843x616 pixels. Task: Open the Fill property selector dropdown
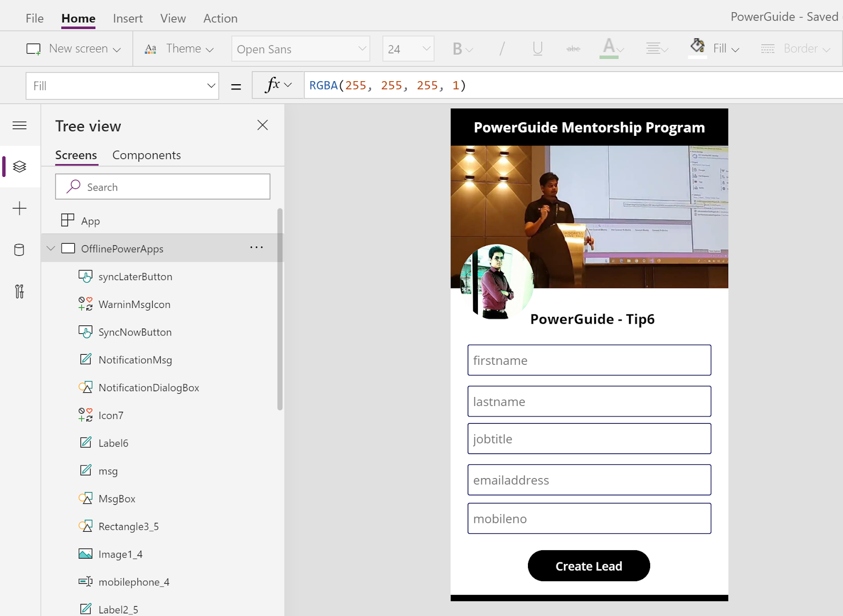[122, 86]
